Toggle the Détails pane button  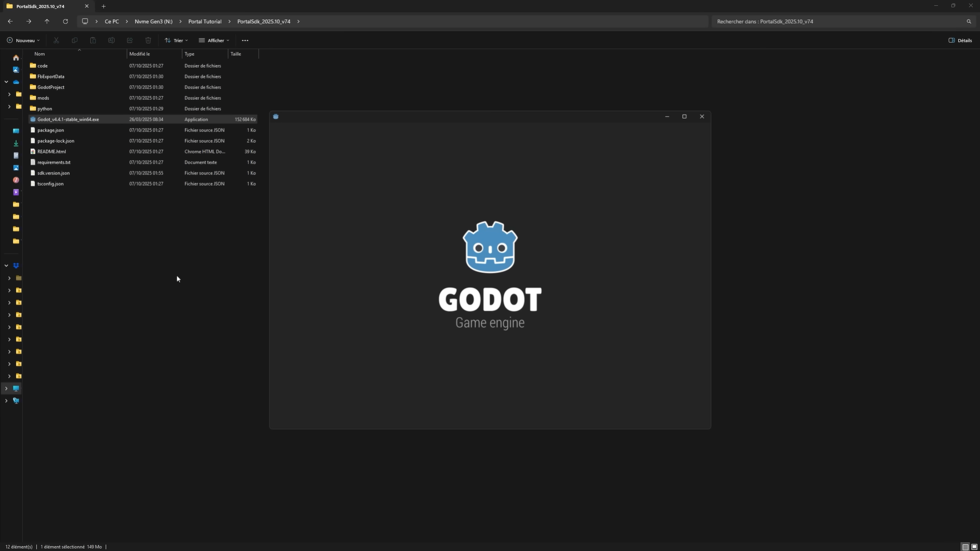pyautogui.click(x=960, y=40)
